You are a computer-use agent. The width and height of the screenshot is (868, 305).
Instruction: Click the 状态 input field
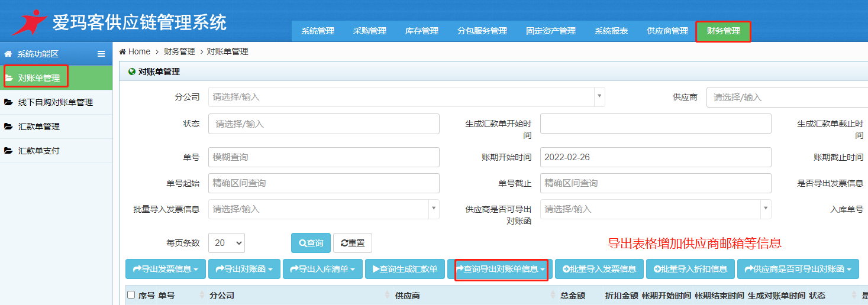coord(324,124)
